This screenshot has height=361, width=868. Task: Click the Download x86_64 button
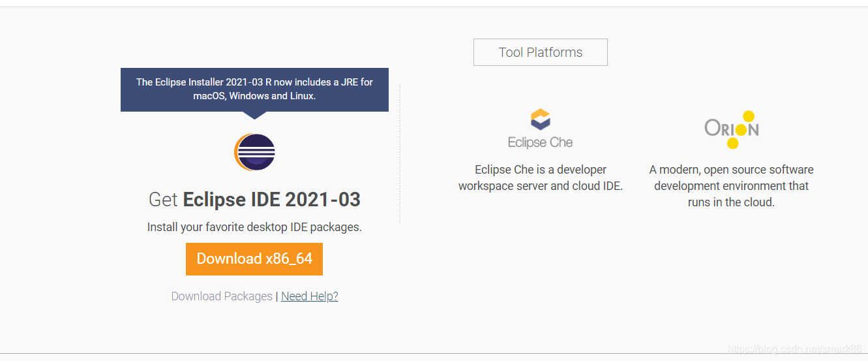pyautogui.click(x=254, y=259)
